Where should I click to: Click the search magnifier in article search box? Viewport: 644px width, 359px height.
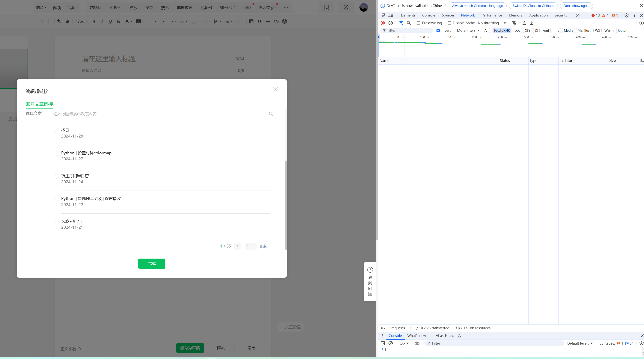coord(271,114)
